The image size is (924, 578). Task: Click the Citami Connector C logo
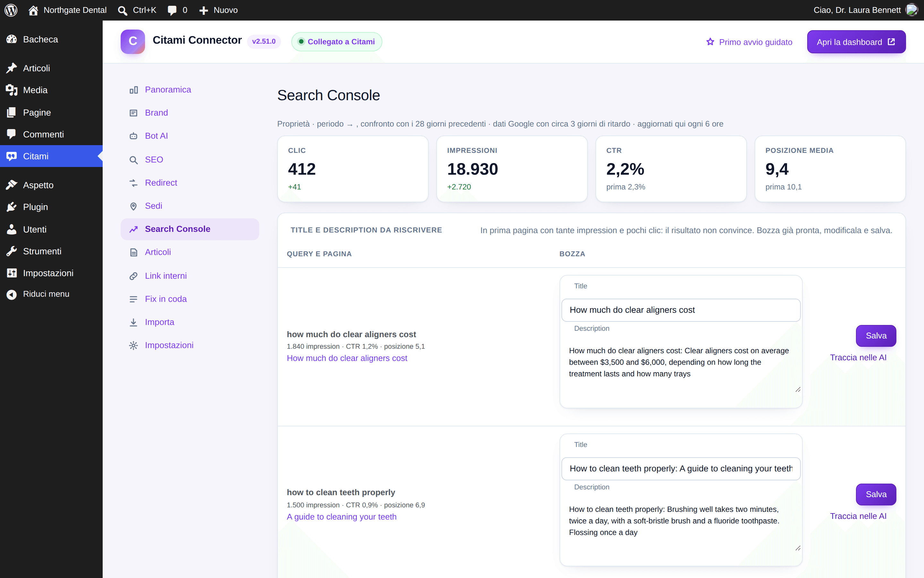133,42
